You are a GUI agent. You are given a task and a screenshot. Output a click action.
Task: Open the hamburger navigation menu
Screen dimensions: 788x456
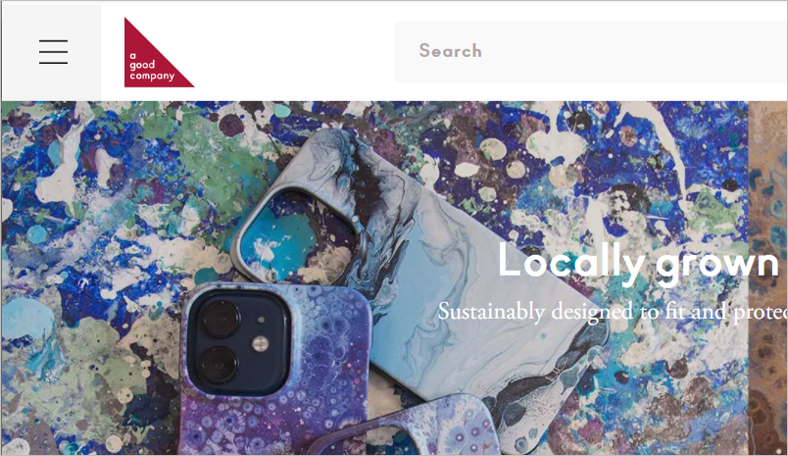(x=53, y=52)
